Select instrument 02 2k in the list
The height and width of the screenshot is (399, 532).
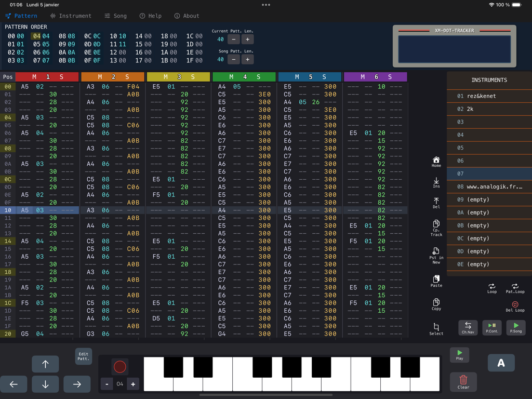coord(488,109)
